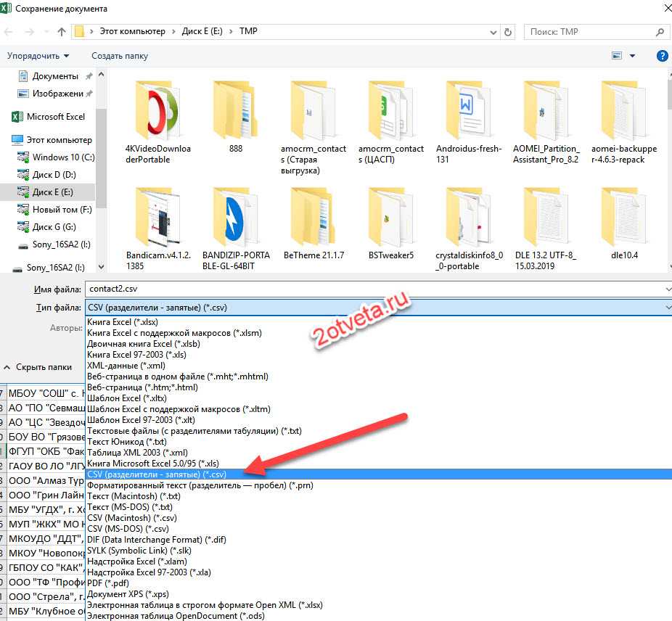The image size is (672, 621).
Task: Open the Androidus-fresh-131 folder
Action: click(x=468, y=122)
